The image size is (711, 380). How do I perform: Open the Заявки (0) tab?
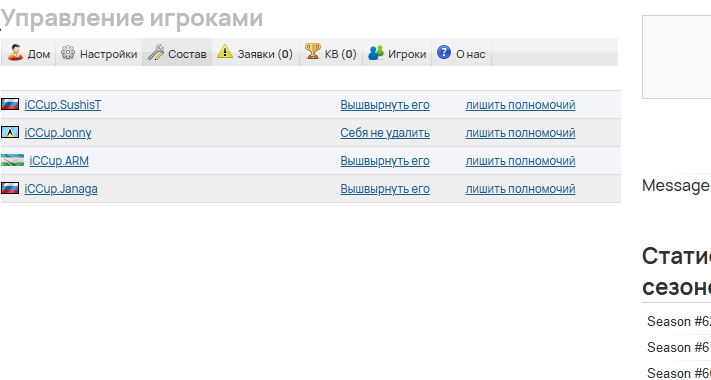click(255, 53)
